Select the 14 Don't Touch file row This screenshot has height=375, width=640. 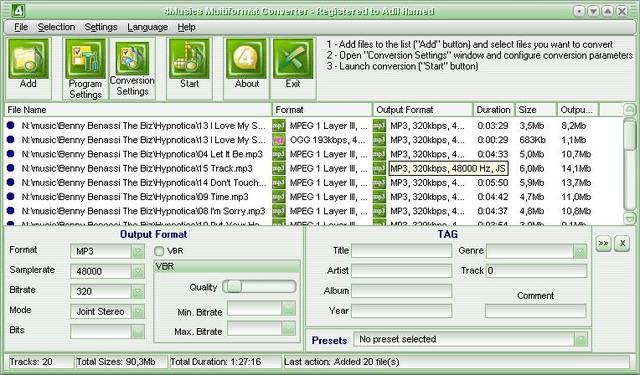(314, 183)
